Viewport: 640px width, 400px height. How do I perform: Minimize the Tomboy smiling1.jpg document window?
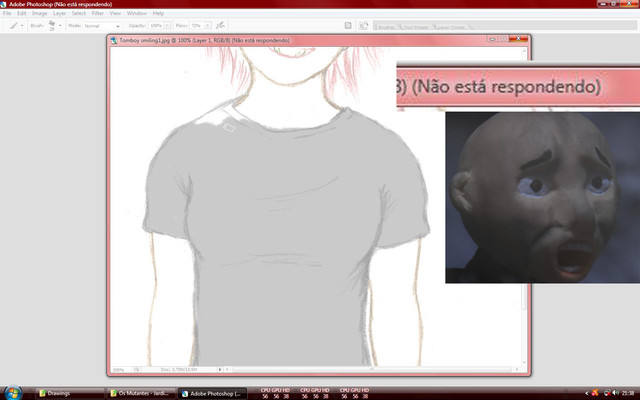pos(492,39)
